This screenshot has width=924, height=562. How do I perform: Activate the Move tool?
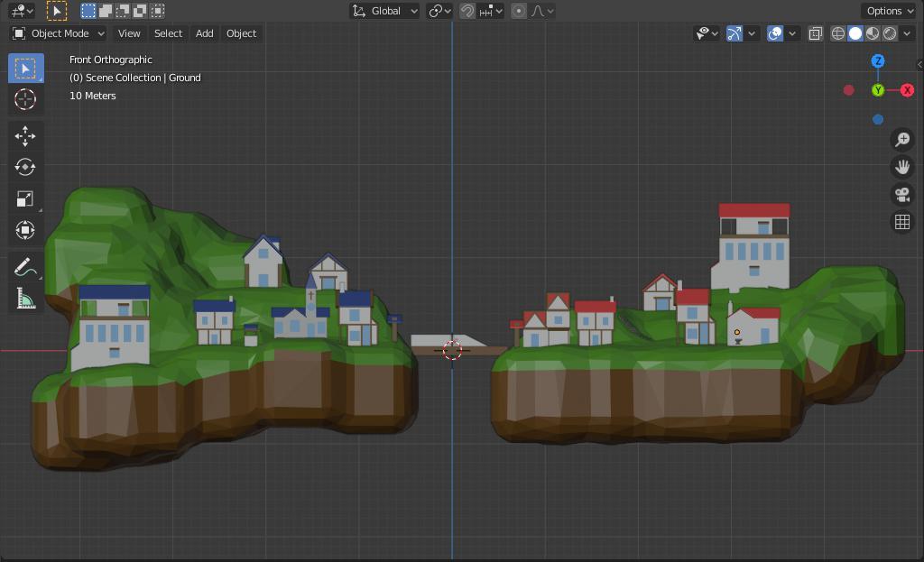pyautogui.click(x=25, y=135)
